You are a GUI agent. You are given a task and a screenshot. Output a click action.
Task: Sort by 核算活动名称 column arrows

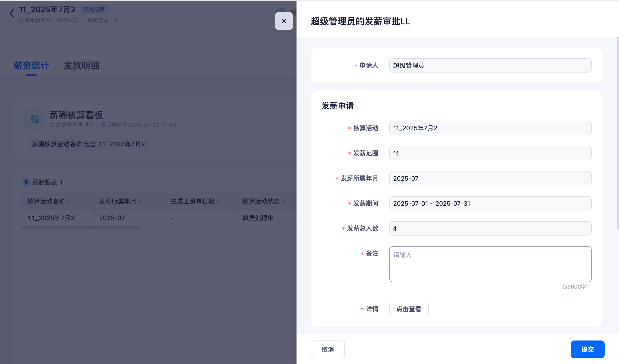click(68, 201)
